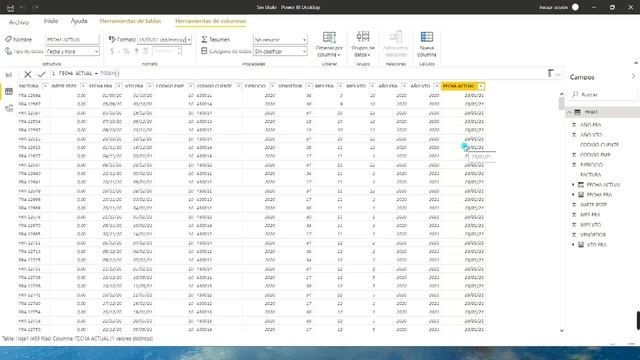Screen dimensions: 640x360
Task: Click the decimal places stepper field
Action: click(167, 51)
